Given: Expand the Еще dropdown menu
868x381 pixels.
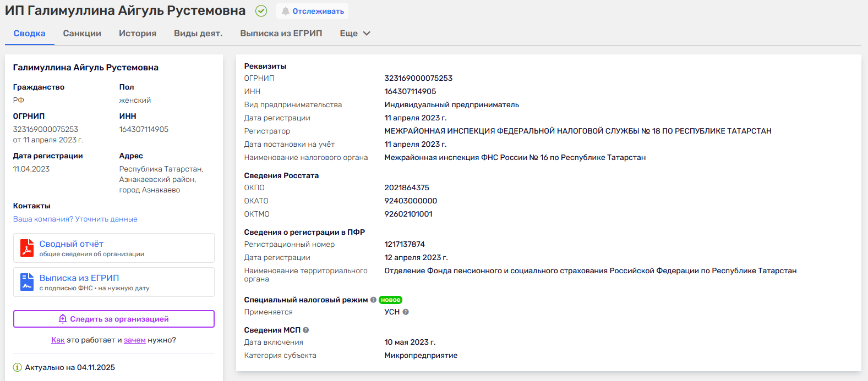Looking at the screenshot, I should [355, 34].
